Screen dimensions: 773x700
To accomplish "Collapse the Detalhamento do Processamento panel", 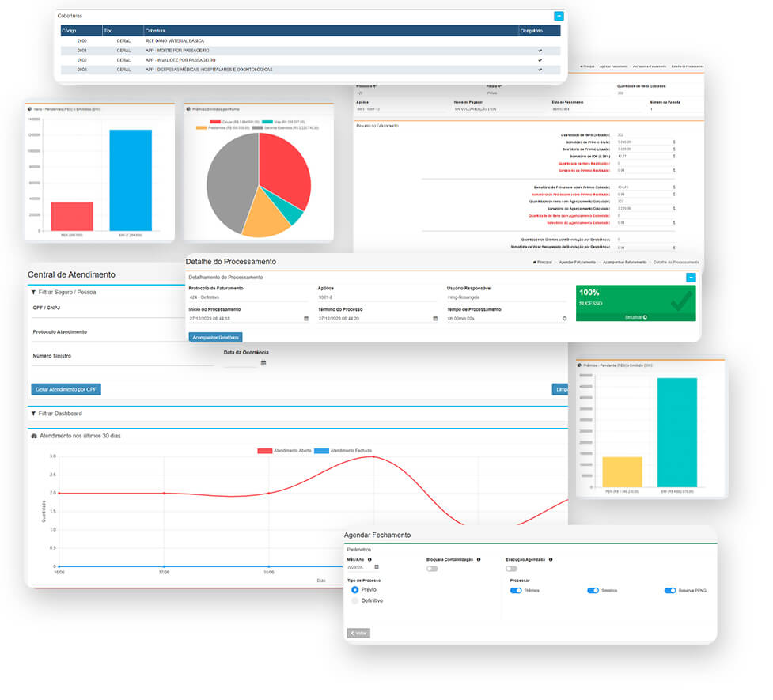I will [x=691, y=278].
